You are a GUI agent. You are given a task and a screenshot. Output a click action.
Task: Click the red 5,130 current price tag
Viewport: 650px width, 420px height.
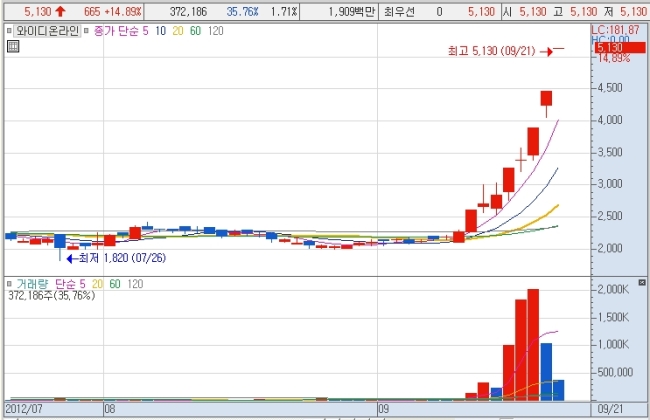click(620, 47)
